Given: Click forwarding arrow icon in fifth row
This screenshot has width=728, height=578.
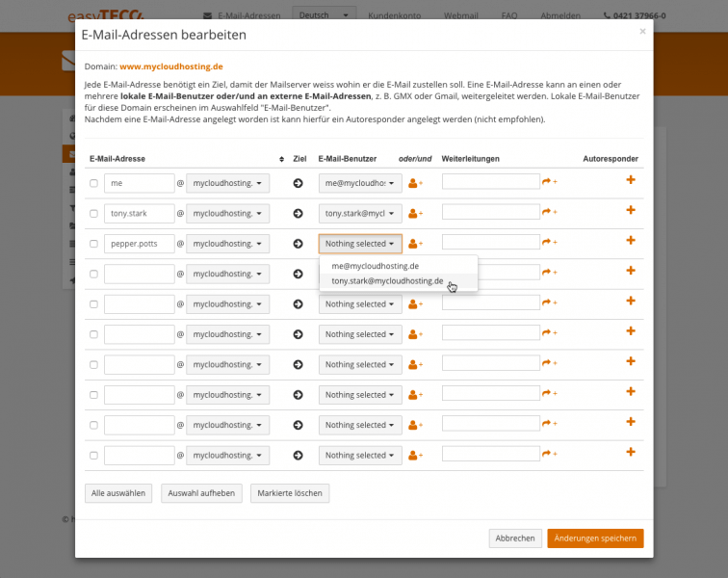Looking at the screenshot, I should click(x=549, y=302).
